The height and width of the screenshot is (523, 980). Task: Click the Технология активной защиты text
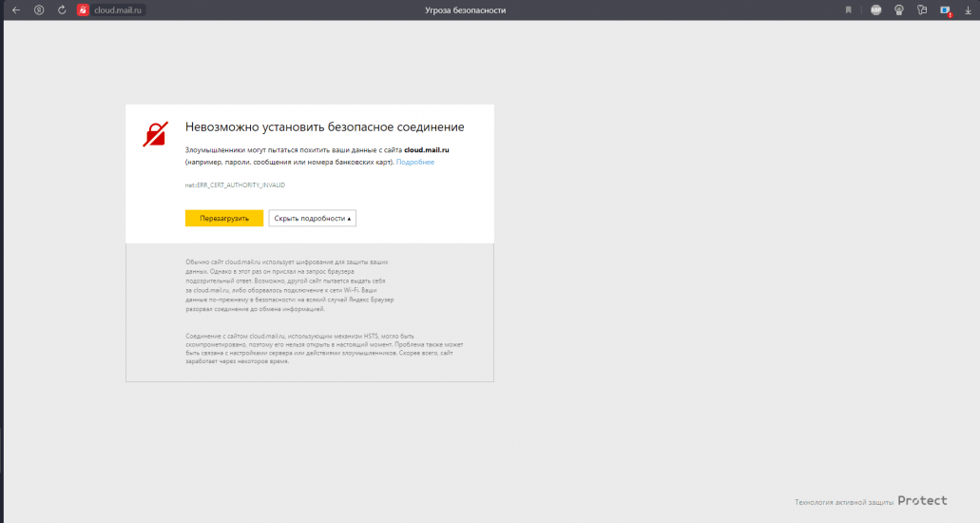coord(843,502)
